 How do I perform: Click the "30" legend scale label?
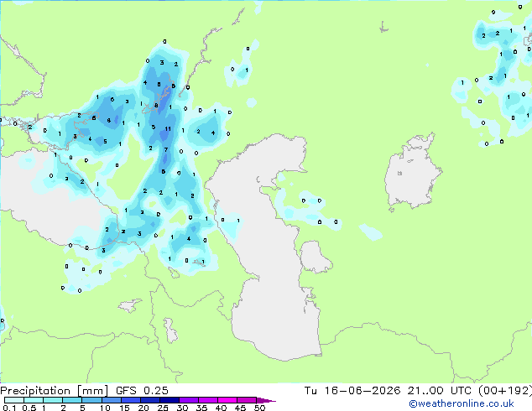182,408
